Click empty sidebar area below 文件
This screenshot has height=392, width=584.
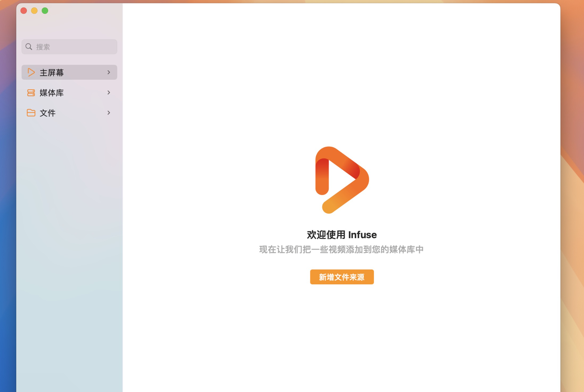point(69,233)
